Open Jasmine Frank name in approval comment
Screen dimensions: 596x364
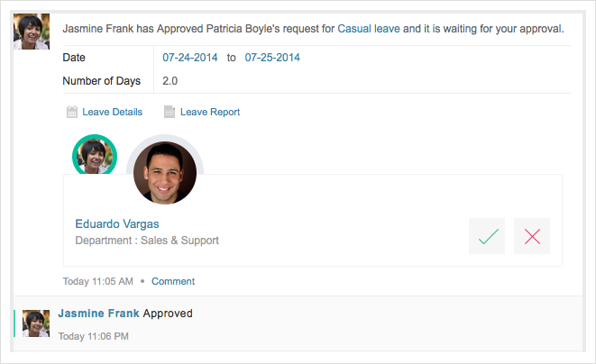(98, 314)
